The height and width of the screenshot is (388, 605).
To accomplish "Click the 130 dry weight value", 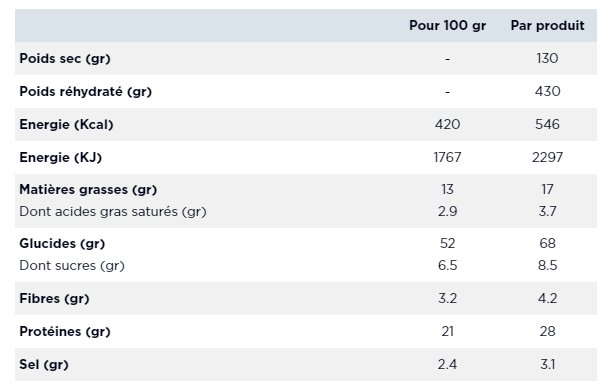I will pos(547,58).
